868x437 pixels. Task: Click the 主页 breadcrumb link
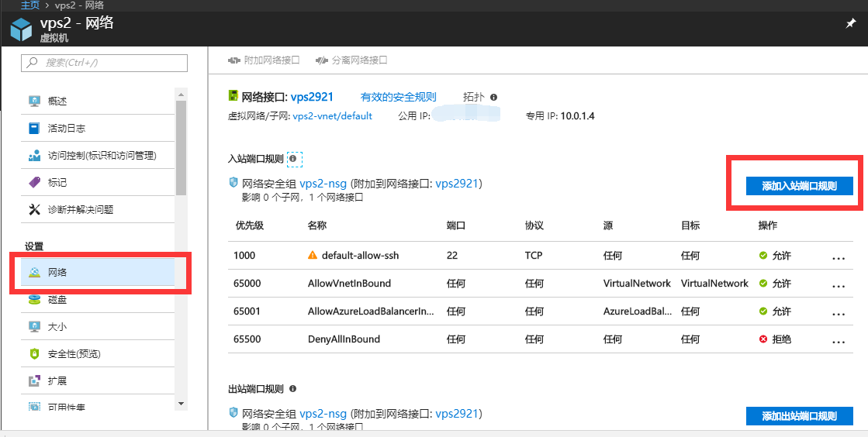pos(29,5)
